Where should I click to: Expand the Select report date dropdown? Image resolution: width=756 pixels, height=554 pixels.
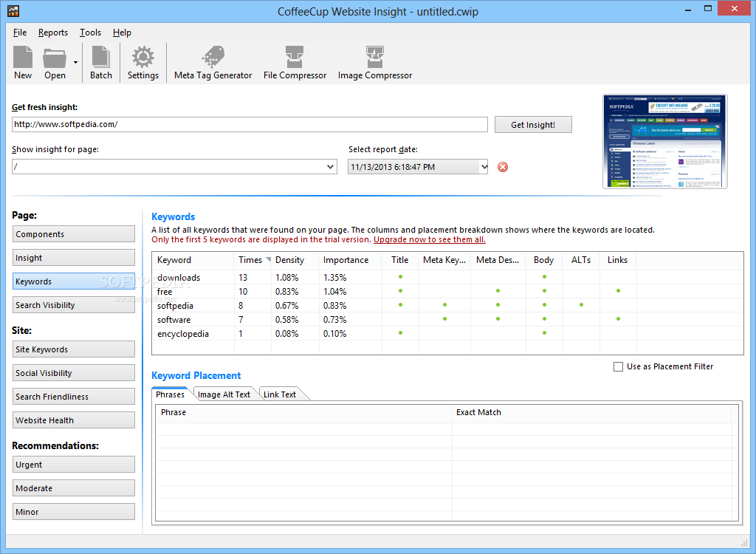point(484,167)
